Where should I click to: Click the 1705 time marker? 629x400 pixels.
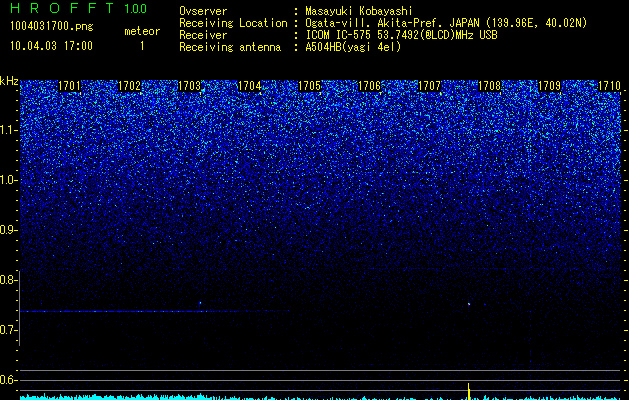click(x=310, y=86)
